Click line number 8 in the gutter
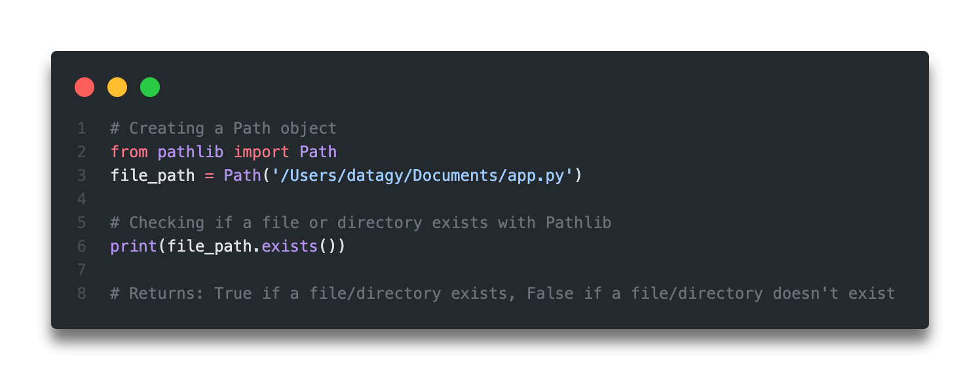Viewport: 980px width, 380px height. [81, 294]
